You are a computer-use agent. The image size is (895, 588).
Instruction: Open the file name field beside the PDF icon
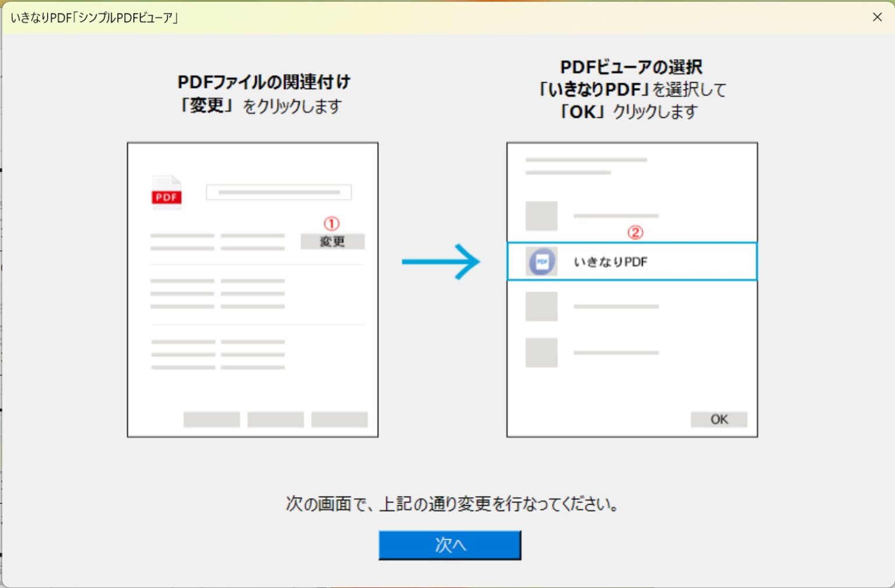278,192
